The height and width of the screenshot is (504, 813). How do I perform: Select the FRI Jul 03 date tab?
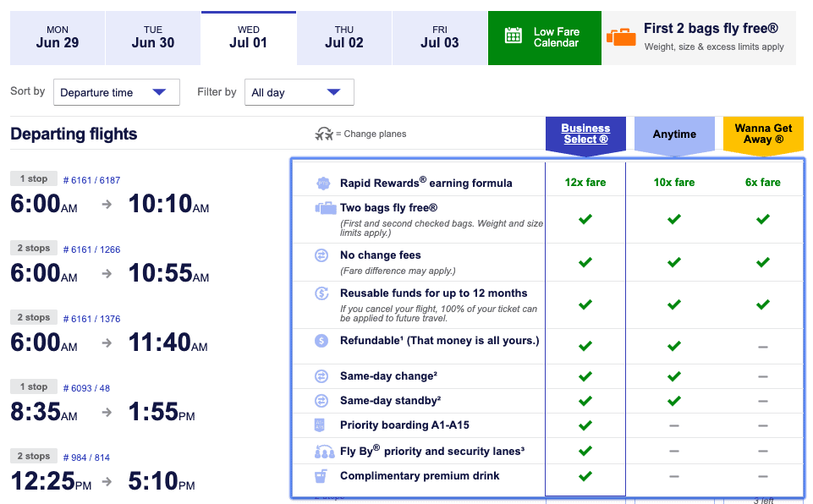pos(440,38)
